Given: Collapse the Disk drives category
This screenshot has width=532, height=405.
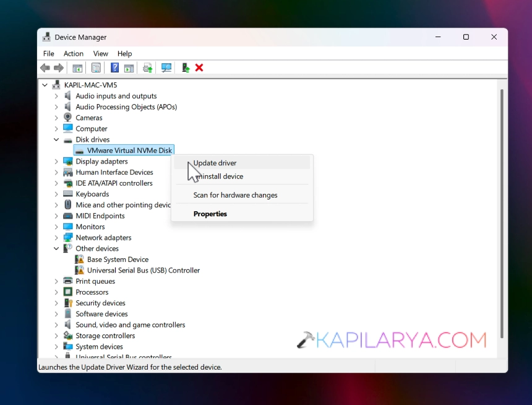Looking at the screenshot, I should pyautogui.click(x=56, y=139).
